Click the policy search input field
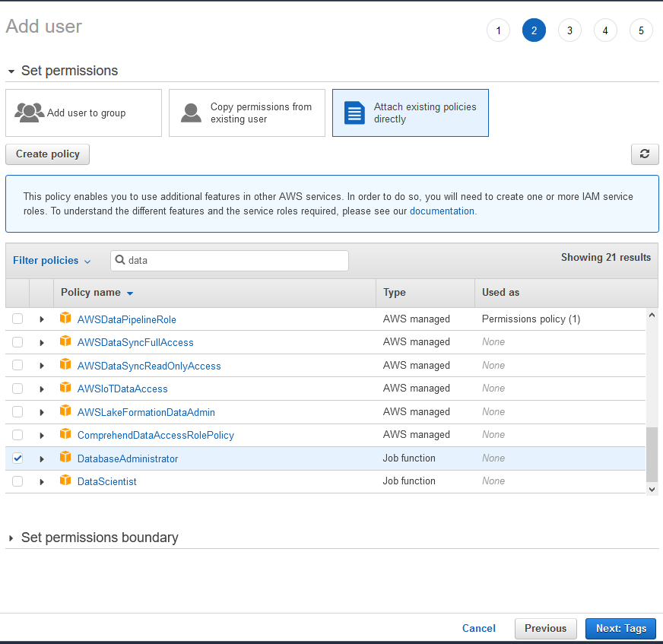This screenshot has width=663, height=644. point(236,261)
